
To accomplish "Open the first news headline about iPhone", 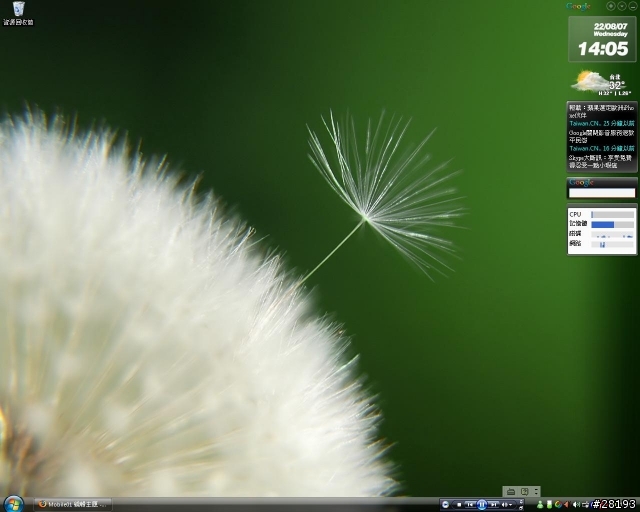I will [x=602, y=111].
